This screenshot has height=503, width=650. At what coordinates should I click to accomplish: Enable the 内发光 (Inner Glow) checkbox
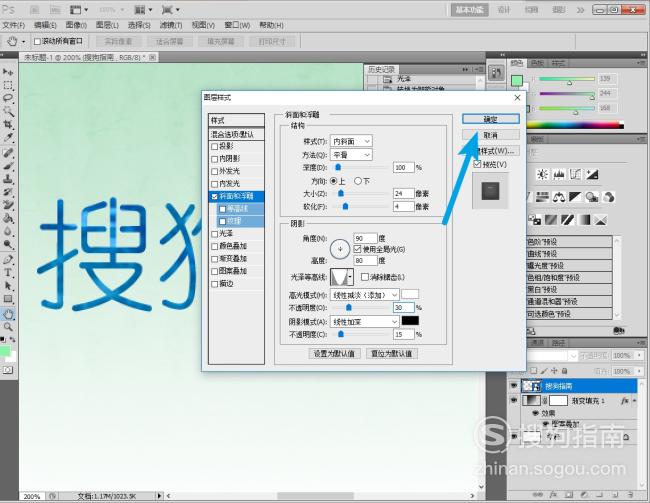pos(214,184)
